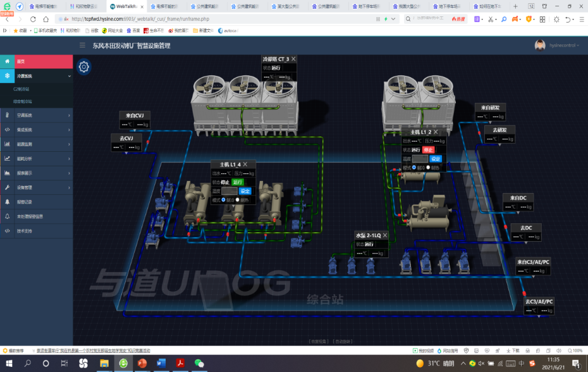Open the Windows Start menu
Image resolution: width=588 pixels, height=372 pixels.
pos(9,363)
